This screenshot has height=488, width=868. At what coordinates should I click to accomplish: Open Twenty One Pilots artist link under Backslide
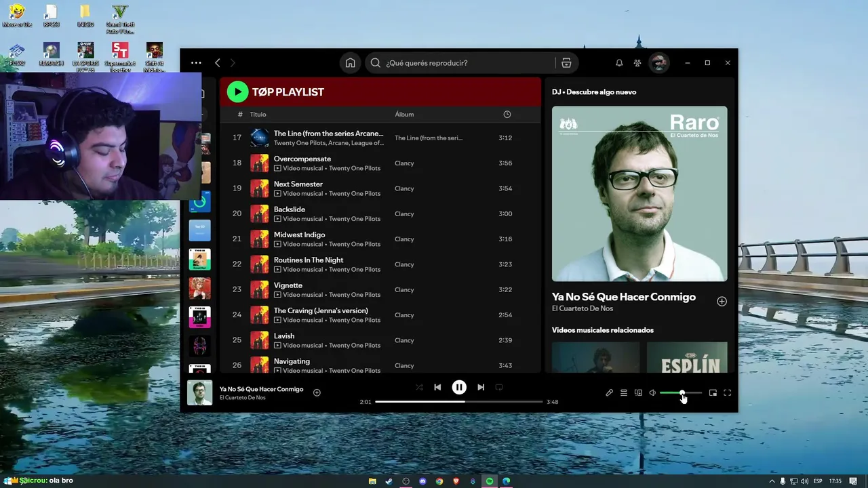point(355,219)
